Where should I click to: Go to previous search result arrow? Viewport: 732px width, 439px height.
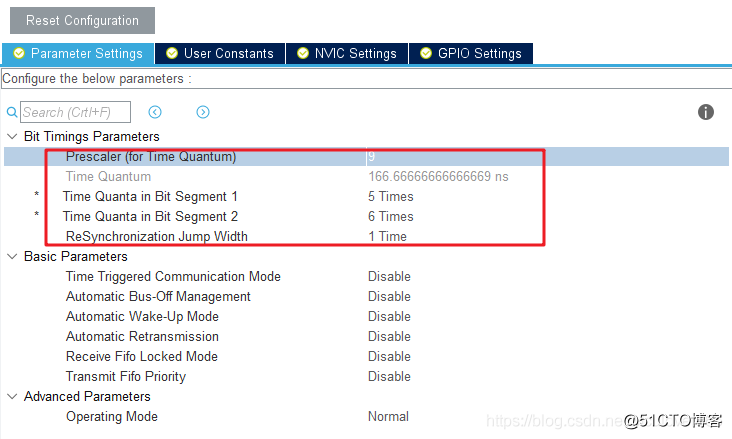[155, 112]
